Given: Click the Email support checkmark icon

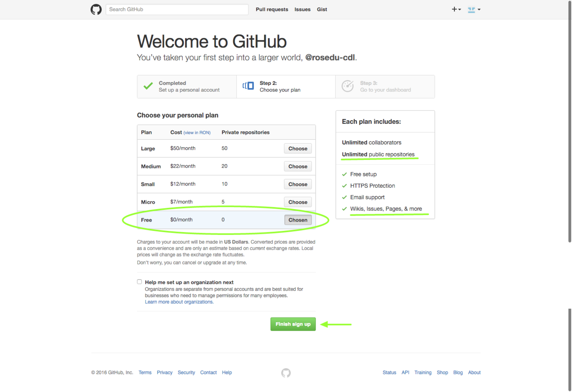Looking at the screenshot, I should click(x=344, y=197).
